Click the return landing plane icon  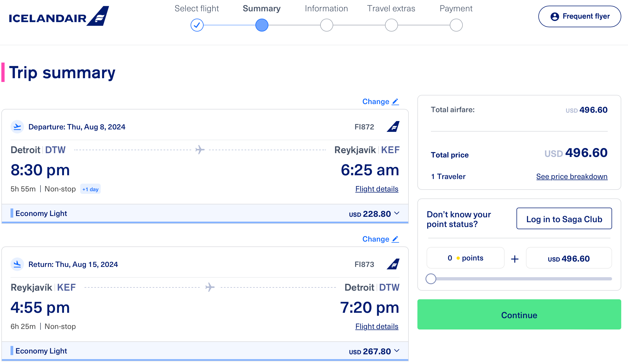pyautogui.click(x=17, y=264)
